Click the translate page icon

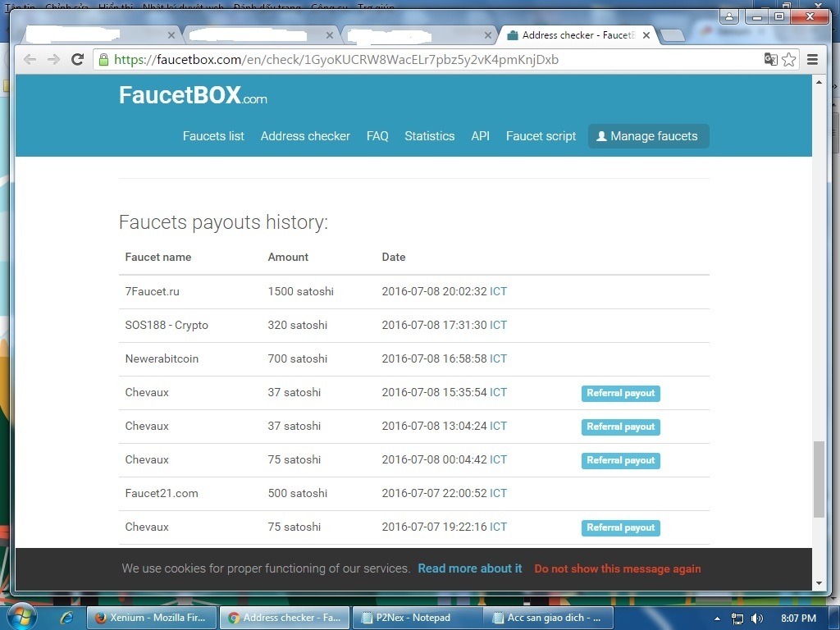770,59
